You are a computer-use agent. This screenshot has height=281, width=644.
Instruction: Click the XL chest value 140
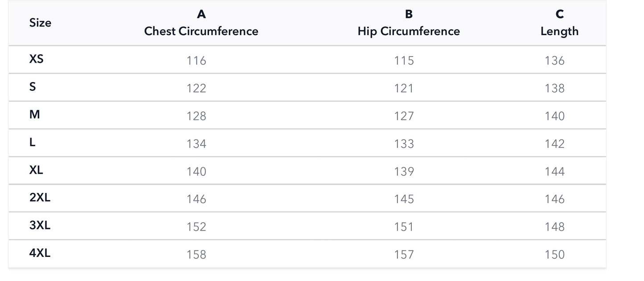tap(197, 171)
